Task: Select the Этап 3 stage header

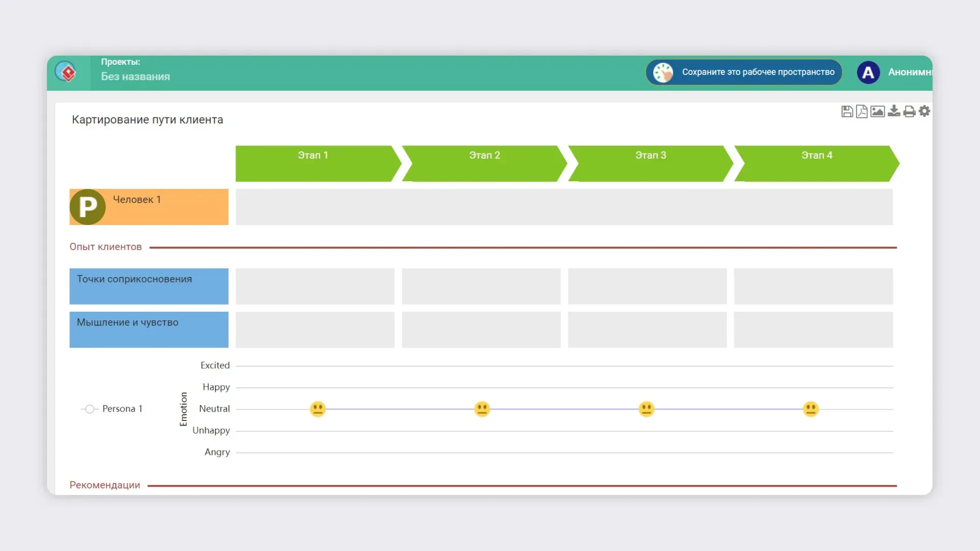Action: 650,163
